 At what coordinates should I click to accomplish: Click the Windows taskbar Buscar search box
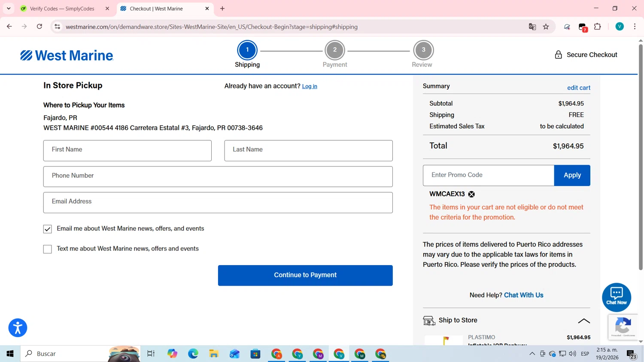(81, 354)
